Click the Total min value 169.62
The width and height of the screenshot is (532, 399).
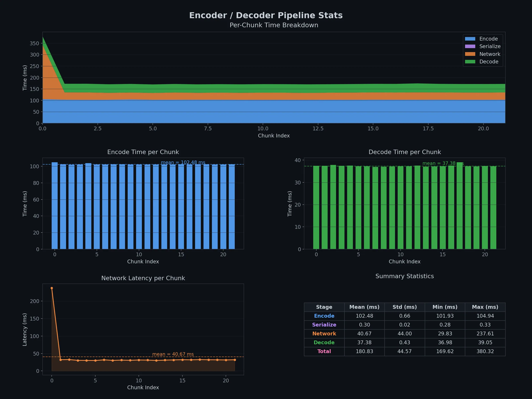pyautogui.click(x=445, y=351)
